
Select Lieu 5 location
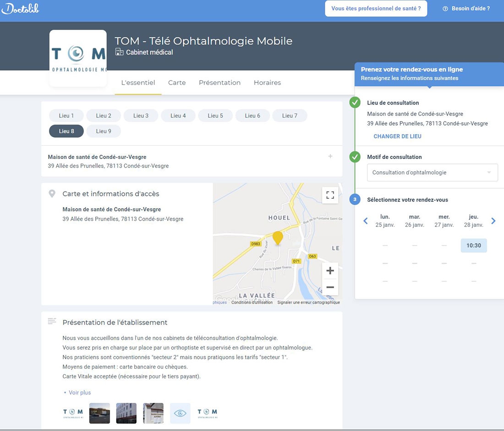coord(215,116)
